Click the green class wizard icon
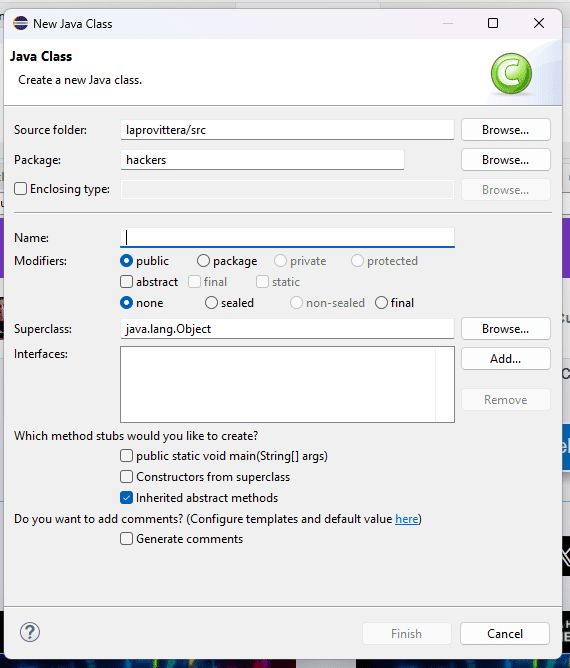Image resolution: width=570 pixels, height=668 pixels. [511, 74]
